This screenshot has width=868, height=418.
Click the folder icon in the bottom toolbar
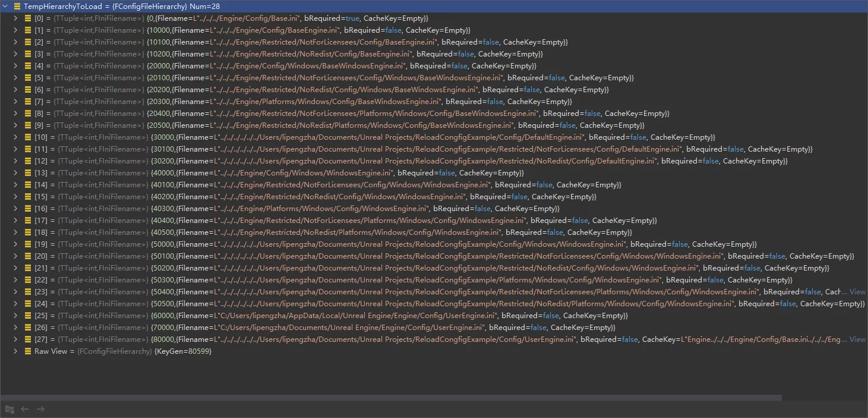click(x=10, y=409)
